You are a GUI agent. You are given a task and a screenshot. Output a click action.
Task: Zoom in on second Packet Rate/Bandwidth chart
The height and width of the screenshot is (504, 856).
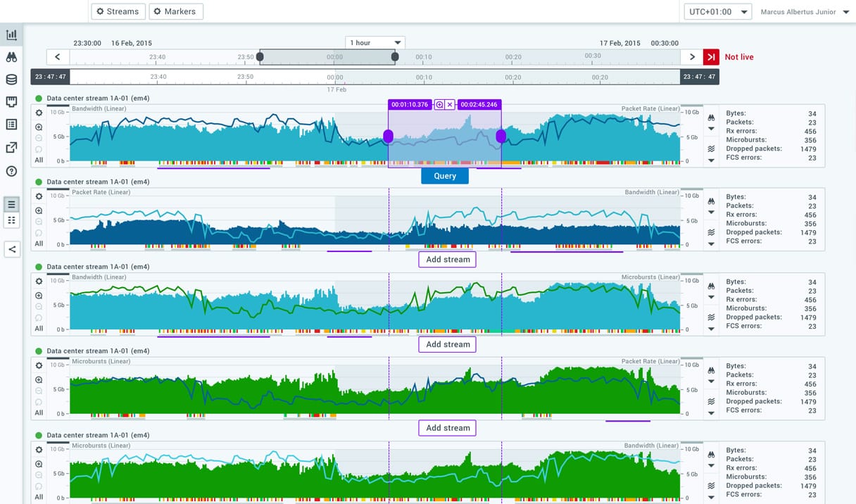[x=39, y=211]
